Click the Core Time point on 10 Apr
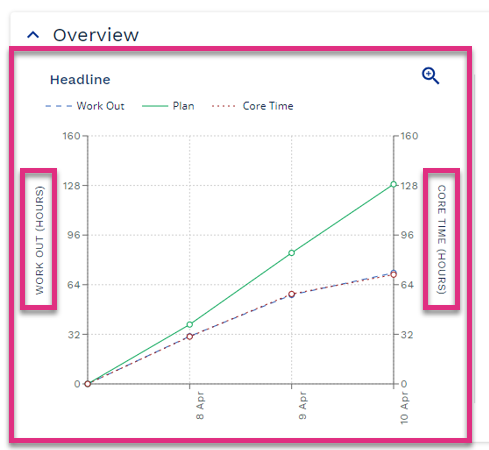The height and width of the screenshot is (450, 489). coord(394,275)
